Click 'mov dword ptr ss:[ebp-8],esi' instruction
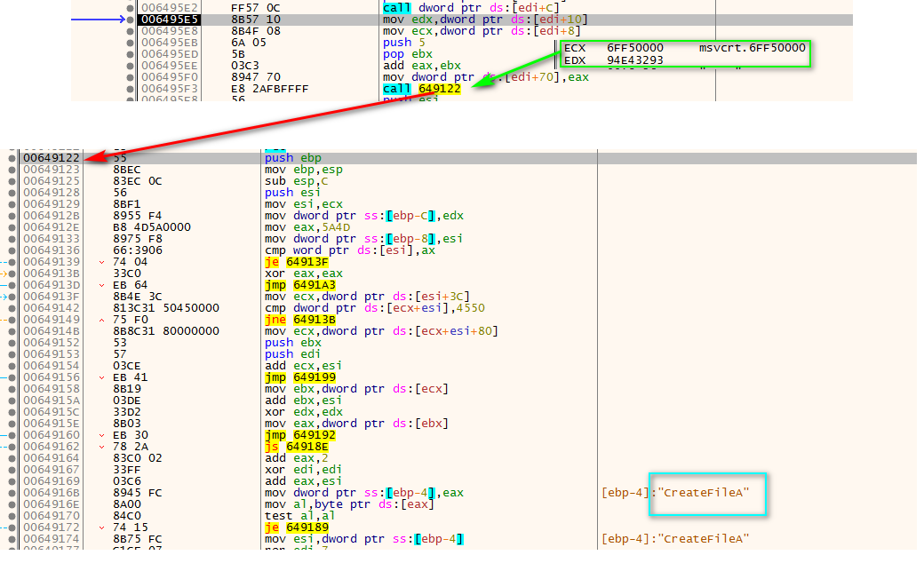 pyautogui.click(x=363, y=239)
